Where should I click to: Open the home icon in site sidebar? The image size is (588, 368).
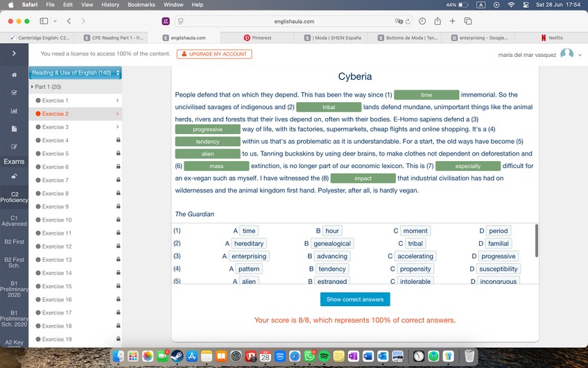14,75
